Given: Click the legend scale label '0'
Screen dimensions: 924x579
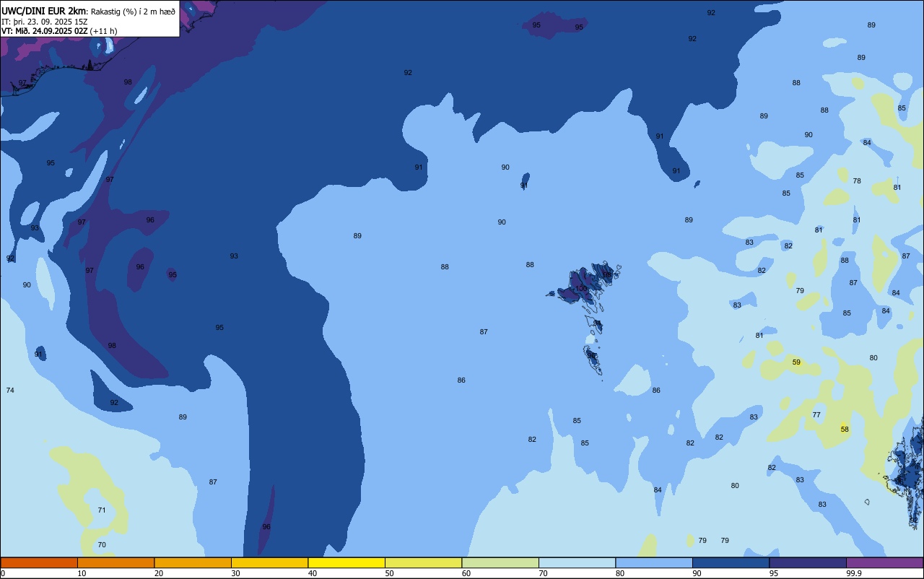Looking at the screenshot, I should 3,573.
